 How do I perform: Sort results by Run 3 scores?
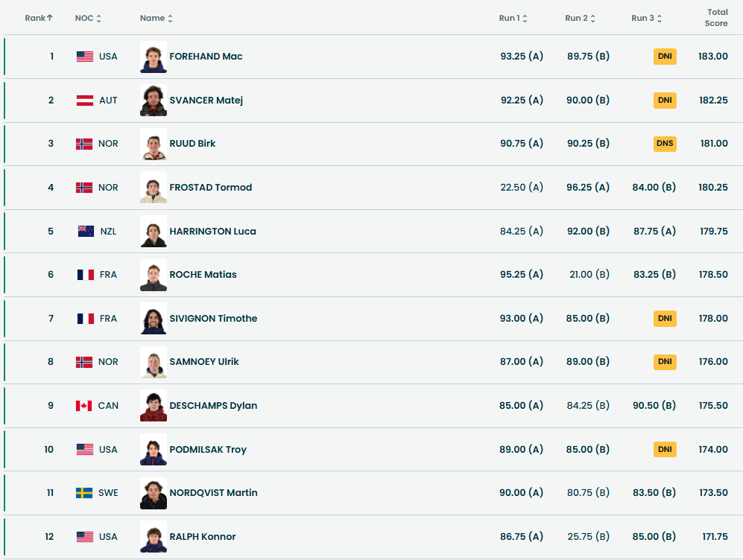pos(646,18)
